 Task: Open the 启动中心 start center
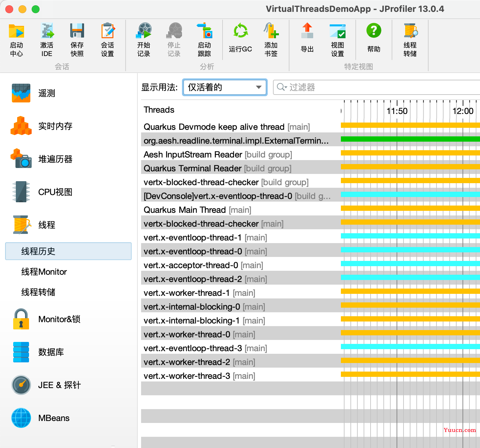click(16, 40)
